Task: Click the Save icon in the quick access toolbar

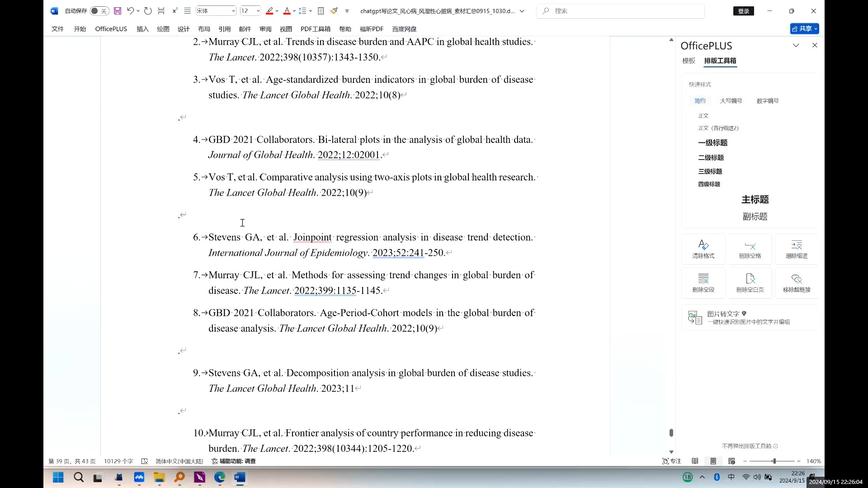Action: pyautogui.click(x=118, y=11)
